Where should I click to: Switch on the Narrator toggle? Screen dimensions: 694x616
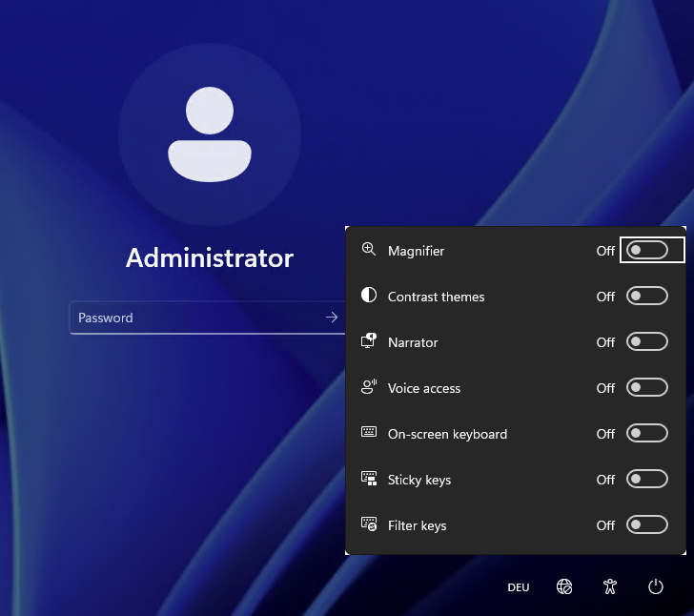point(647,341)
